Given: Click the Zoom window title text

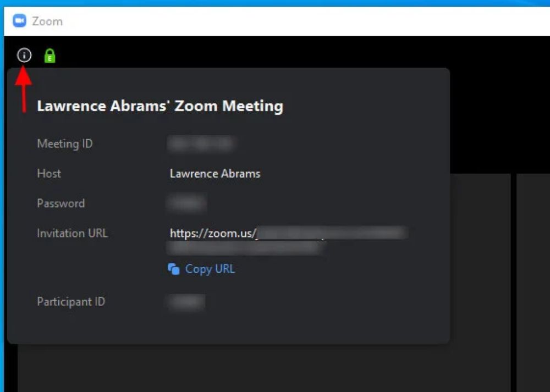Looking at the screenshot, I should pyautogui.click(x=47, y=21).
